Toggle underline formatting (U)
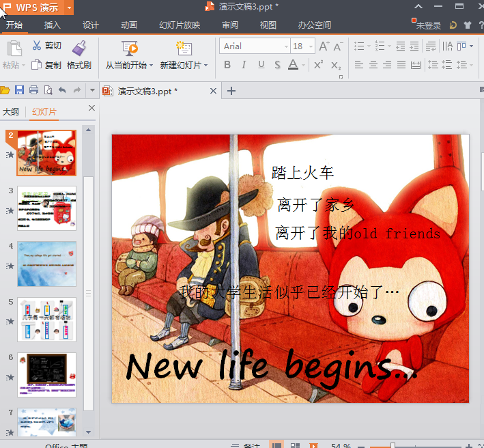This screenshot has width=484, height=448. pyautogui.click(x=261, y=65)
